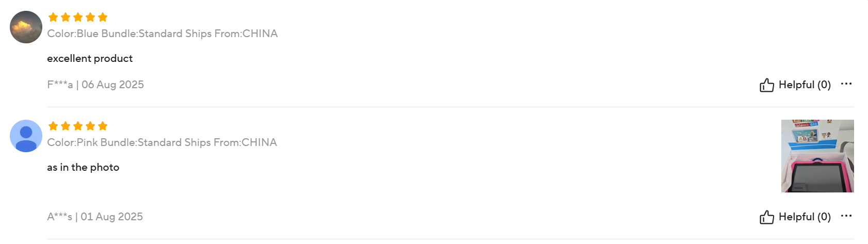Click the thumbs-up icon on A***s's review
The height and width of the screenshot is (244, 868).
point(766,217)
